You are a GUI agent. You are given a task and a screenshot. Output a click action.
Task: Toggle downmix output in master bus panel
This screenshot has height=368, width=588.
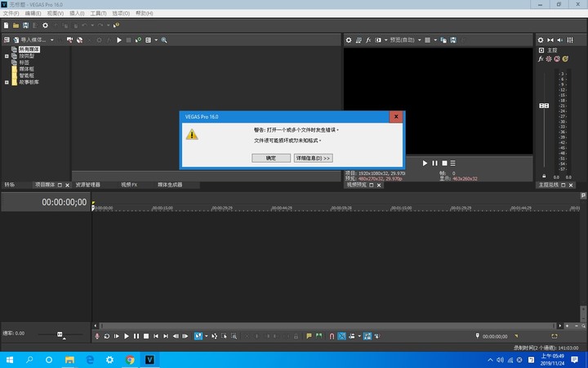(550, 40)
